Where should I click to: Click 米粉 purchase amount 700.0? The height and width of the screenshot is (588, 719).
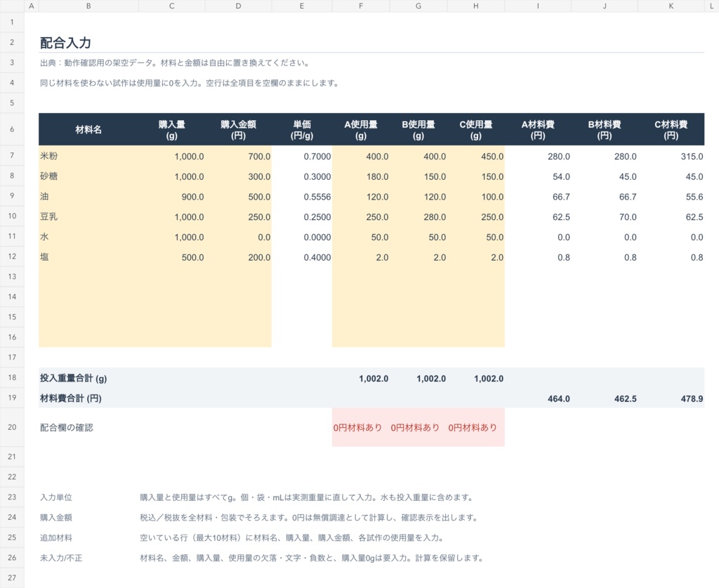point(239,157)
